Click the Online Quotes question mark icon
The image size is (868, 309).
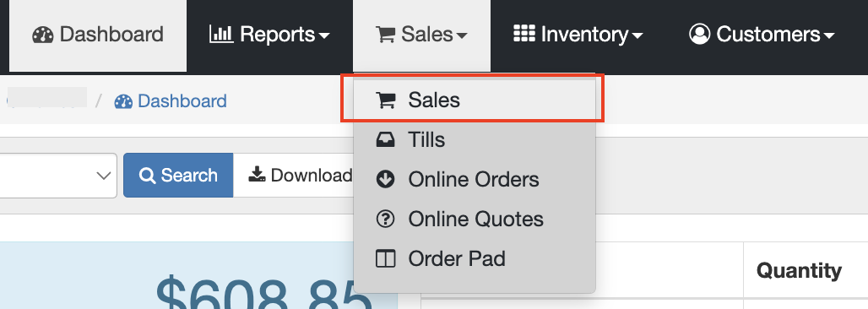(385, 220)
